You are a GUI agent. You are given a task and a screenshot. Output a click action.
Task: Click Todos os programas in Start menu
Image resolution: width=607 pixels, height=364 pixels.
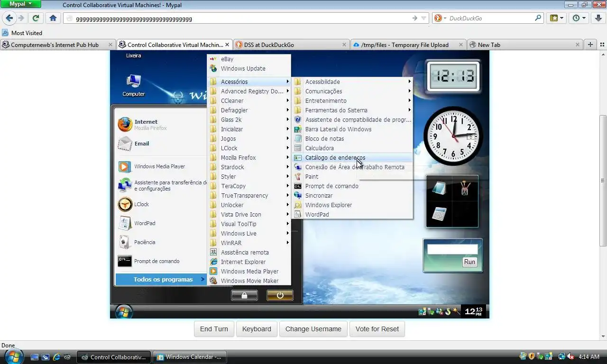point(161,279)
